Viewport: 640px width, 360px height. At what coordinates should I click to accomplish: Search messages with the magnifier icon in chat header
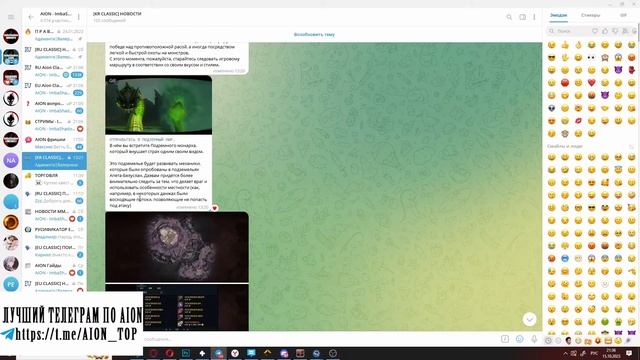(509, 17)
